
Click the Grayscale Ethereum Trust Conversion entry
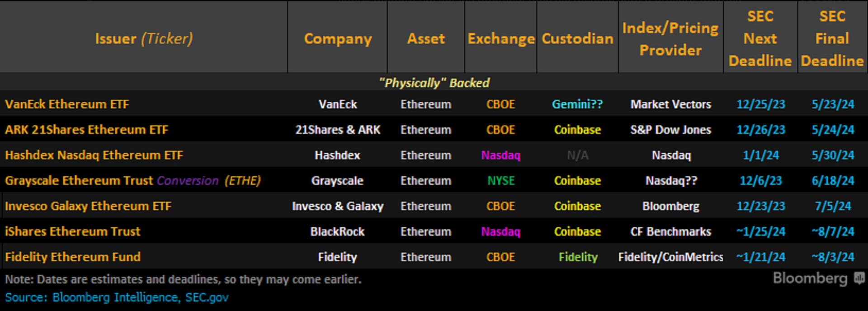(132, 181)
